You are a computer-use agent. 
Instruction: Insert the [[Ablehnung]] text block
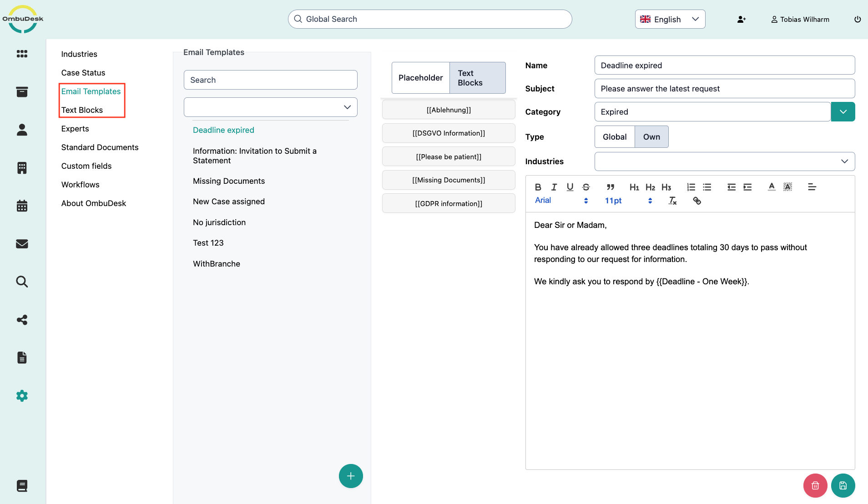point(449,110)
